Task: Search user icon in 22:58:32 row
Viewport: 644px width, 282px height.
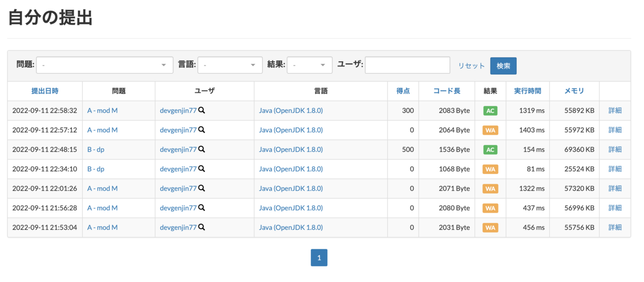Action: [x=202, y=111]
